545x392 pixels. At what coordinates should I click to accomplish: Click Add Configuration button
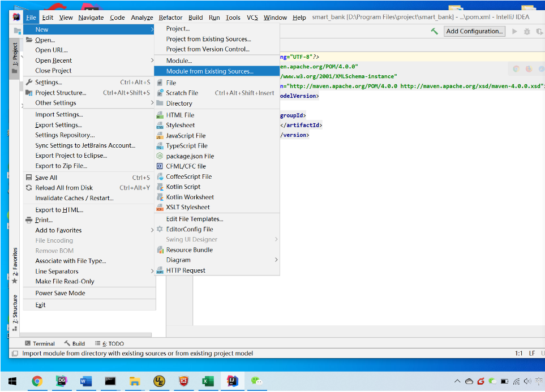(x=474, y=31)
